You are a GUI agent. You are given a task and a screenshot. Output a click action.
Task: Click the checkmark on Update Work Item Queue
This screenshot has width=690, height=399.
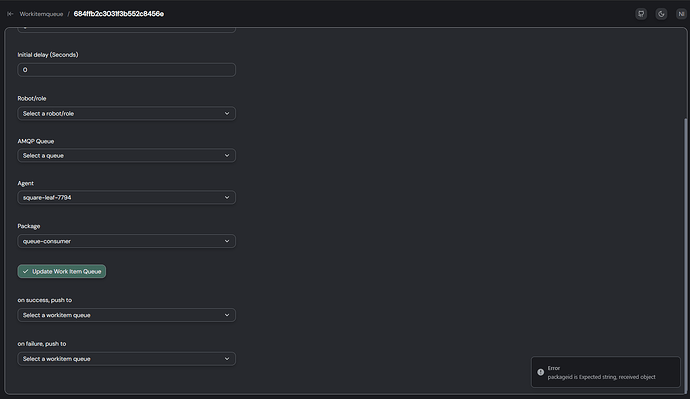click(26, 271)
